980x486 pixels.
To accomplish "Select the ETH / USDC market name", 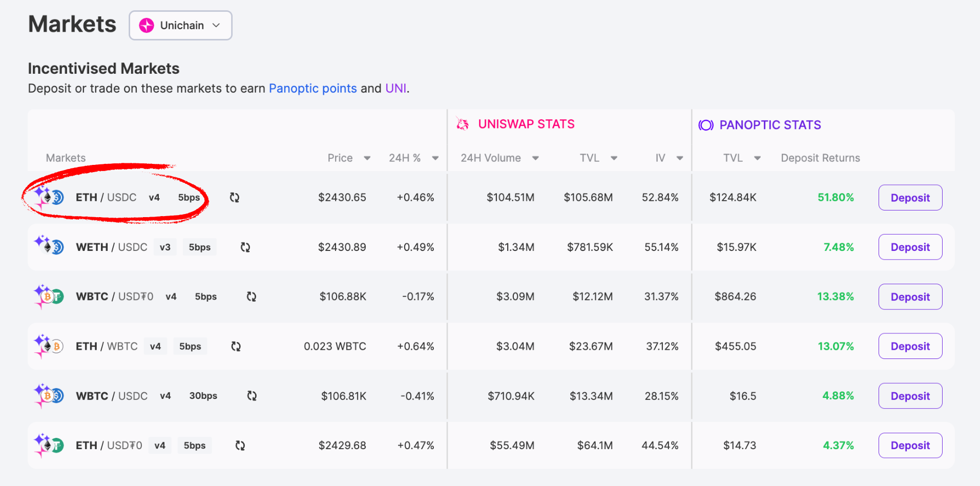I will pos(106,198).
